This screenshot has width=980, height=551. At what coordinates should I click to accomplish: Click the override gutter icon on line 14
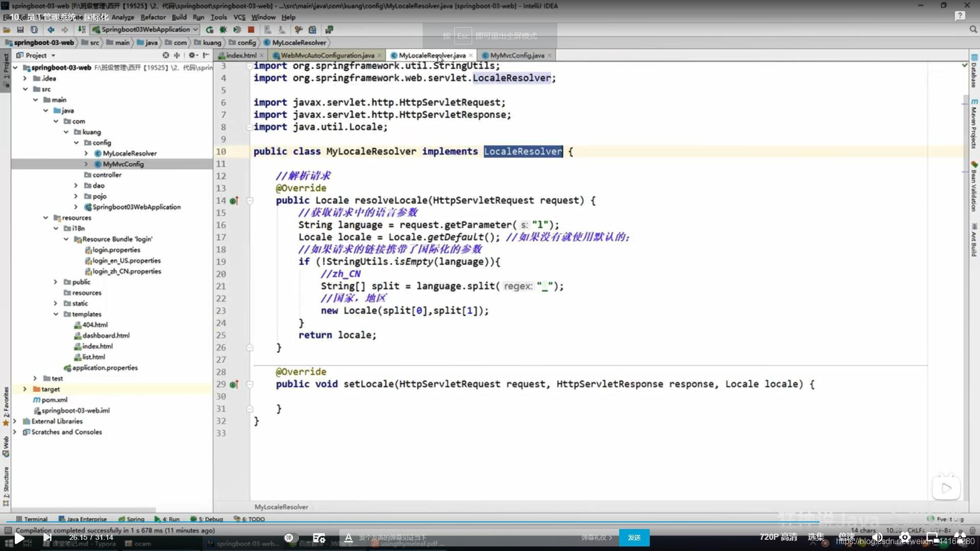pos(234,201)
